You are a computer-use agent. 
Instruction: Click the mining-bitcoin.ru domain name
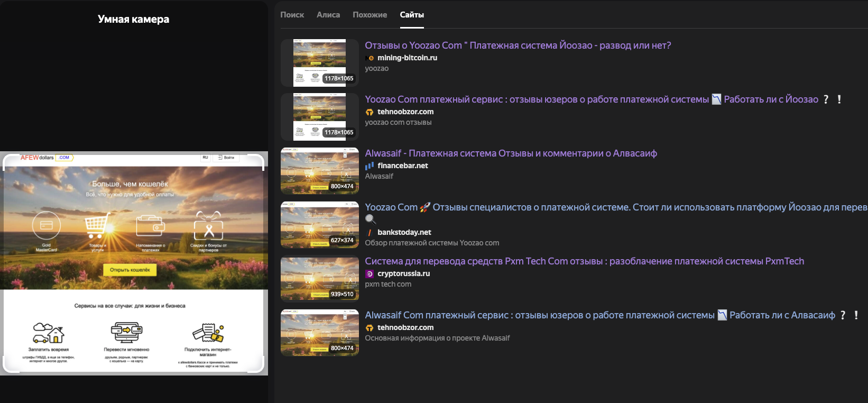pos(407,58)
